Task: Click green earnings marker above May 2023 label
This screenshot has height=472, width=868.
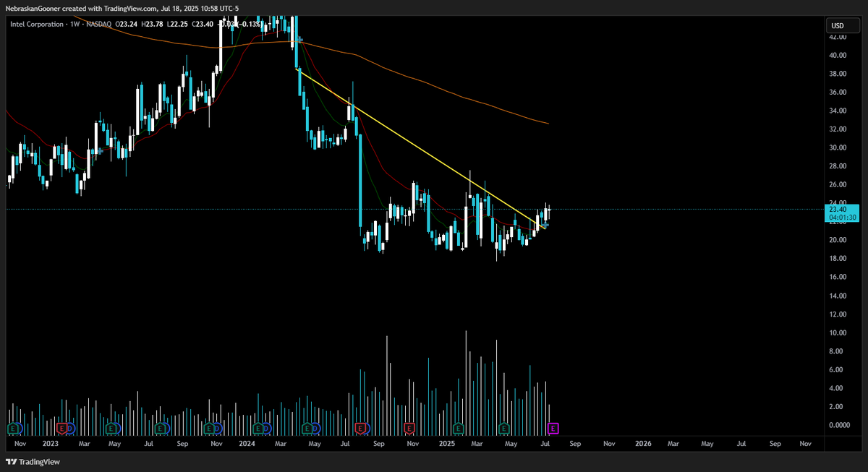Action: (111, 428)
